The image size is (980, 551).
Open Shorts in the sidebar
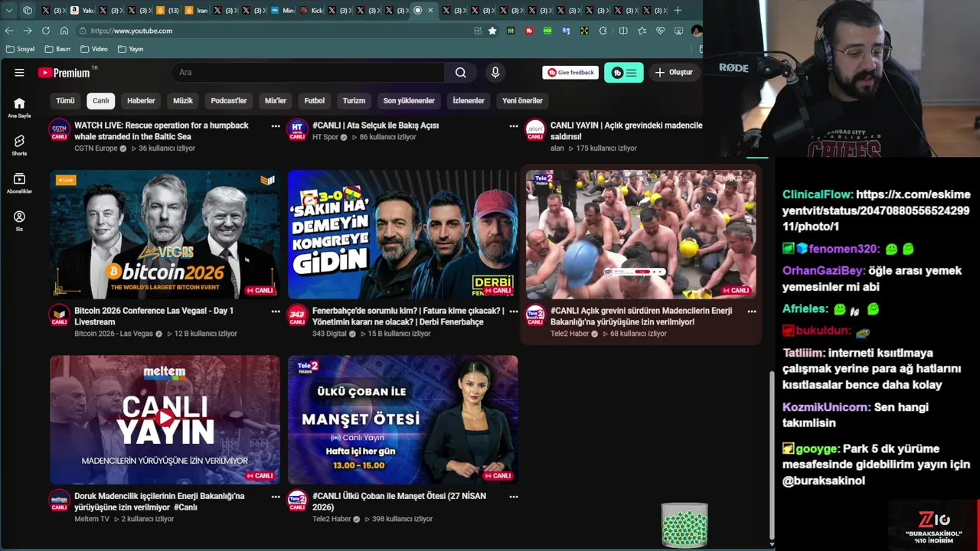click(x=19, y=145)
